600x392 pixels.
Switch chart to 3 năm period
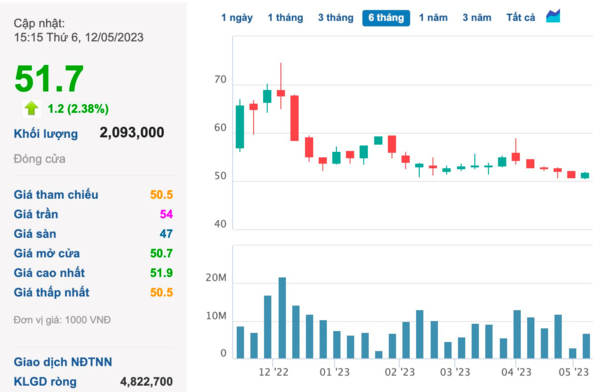[x=477, y=18]
